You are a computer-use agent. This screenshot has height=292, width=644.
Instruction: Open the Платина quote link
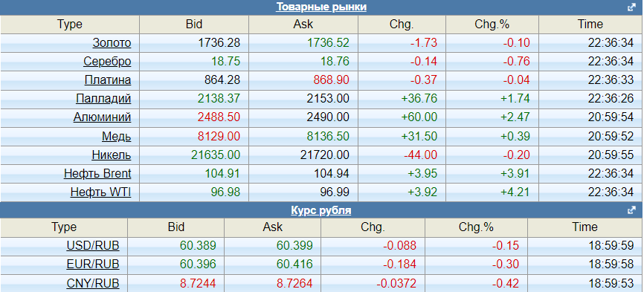tap(108, 80)
